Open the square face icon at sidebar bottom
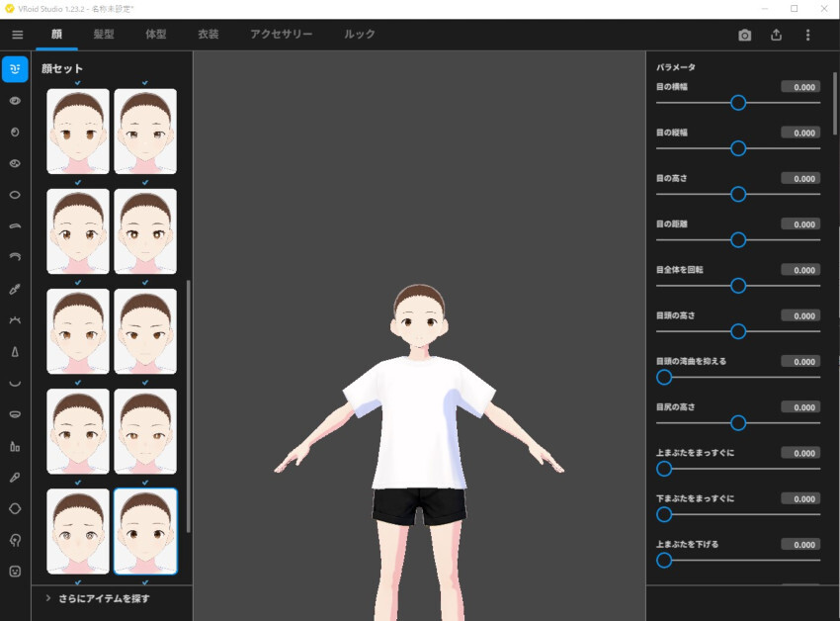The image size is (840, 621). (15, 571)
